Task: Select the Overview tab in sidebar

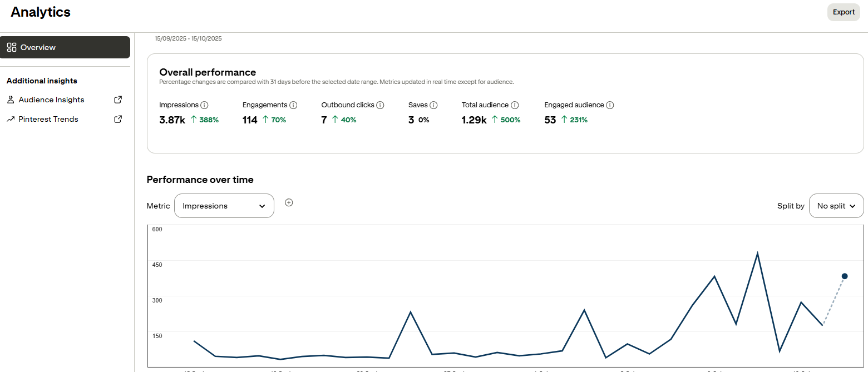Action: 65,47
